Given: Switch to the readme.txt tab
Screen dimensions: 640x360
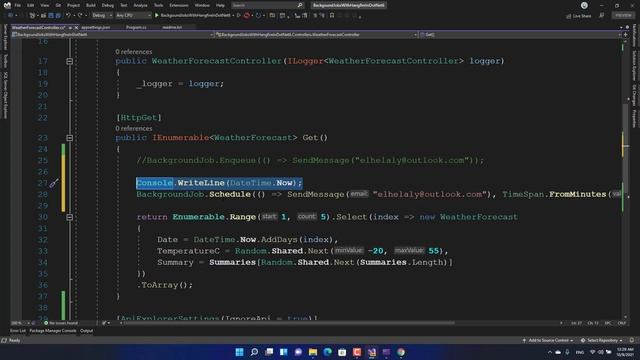Looking at the screenshot, I should pyautogui.click(x=172, y=27).
